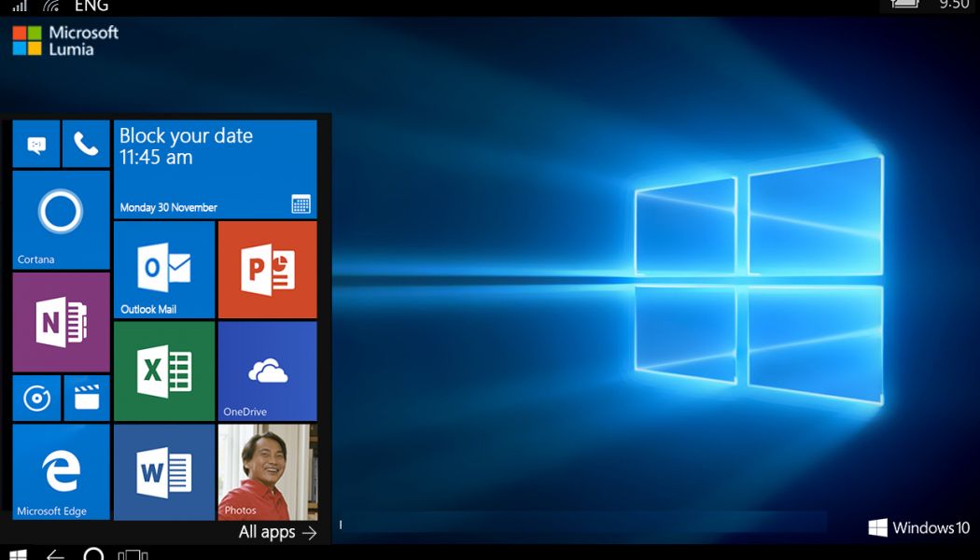The height and width of the screenshot is (560, 980).
Task: Open Task View from the taskbar
Action: [133, 554]
